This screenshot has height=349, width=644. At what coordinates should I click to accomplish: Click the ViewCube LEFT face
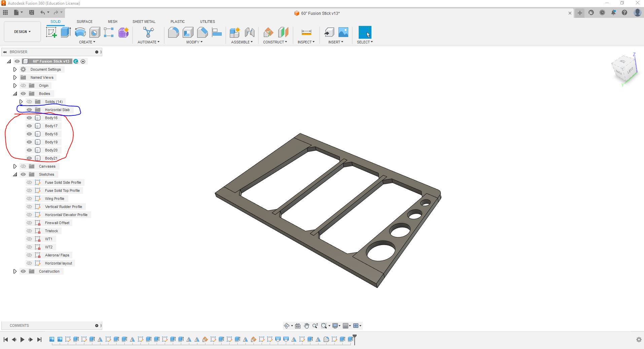(x=630, y=71)
